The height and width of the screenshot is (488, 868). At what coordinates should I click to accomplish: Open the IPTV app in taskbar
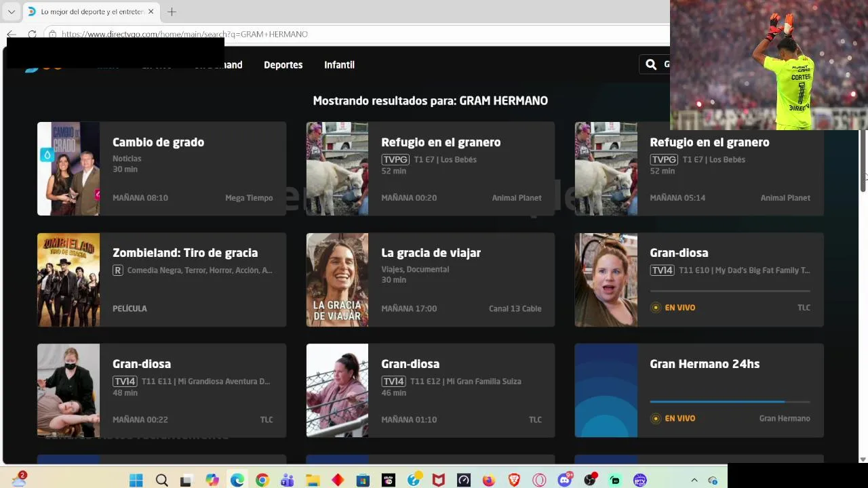(x=640, y=480)
